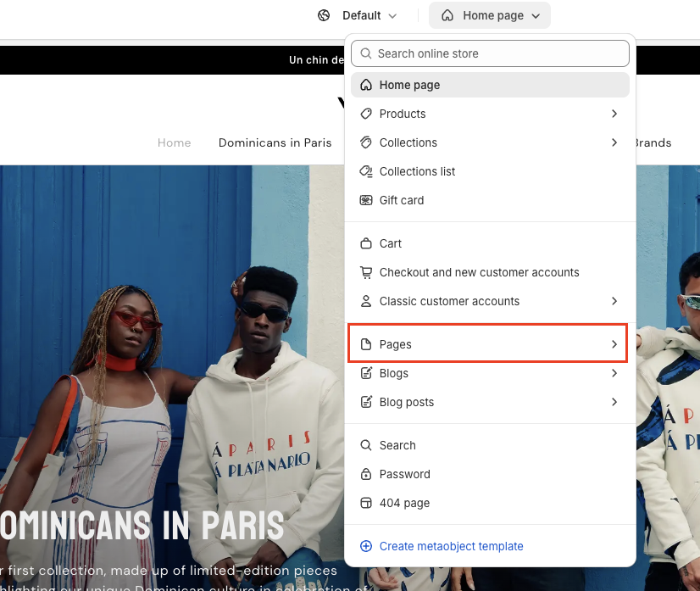
Task: Select the Gift card template
Action: (490, 200)
